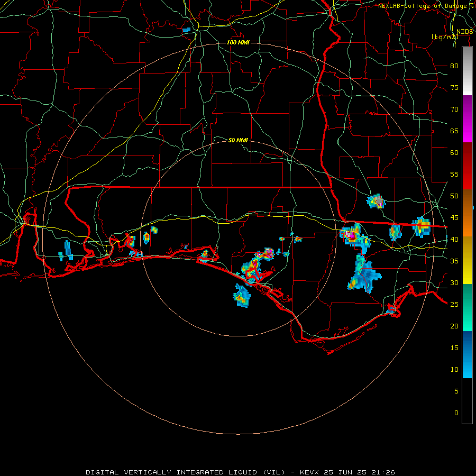Image resolution: width=476 pixels, height=476 pixels.
Task: Click the "50 NMI" range ring label
Action: pyautogui.click(x=238, y=140)
